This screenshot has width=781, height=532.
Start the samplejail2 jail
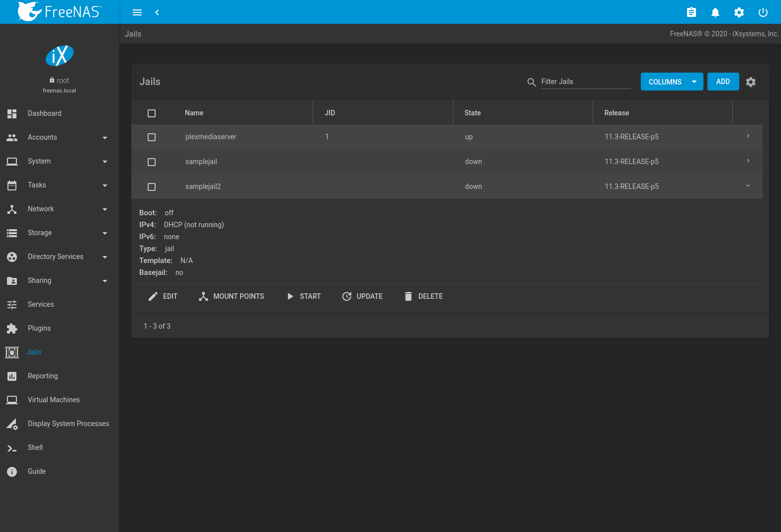coord(304,296)
